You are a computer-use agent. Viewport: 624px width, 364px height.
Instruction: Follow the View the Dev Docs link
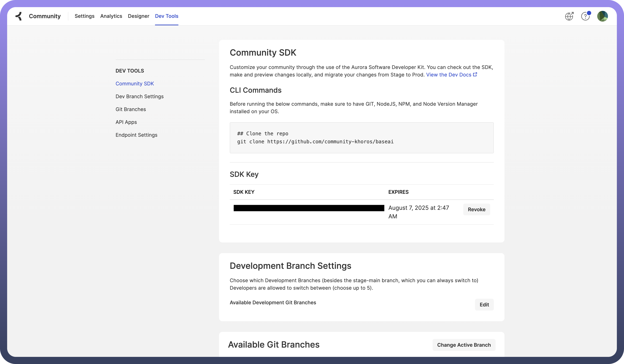[448, 75]
